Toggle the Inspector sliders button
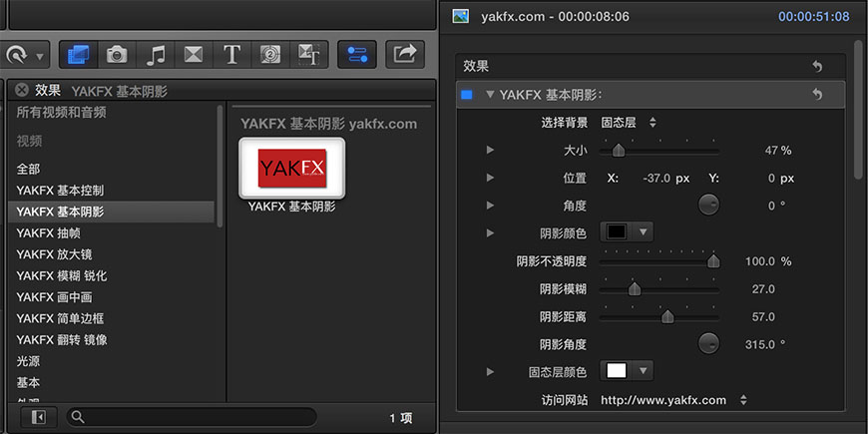This screenshot has width=868, height=434. click(x=357, y=54)
